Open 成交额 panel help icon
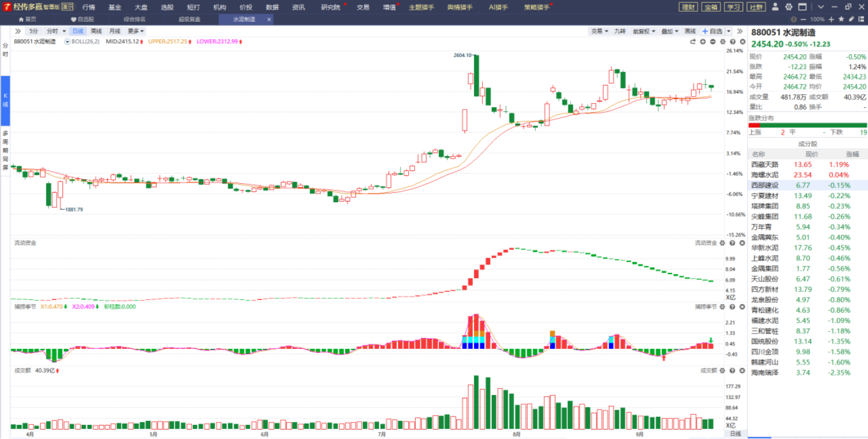868x439 pixels. 733,371
